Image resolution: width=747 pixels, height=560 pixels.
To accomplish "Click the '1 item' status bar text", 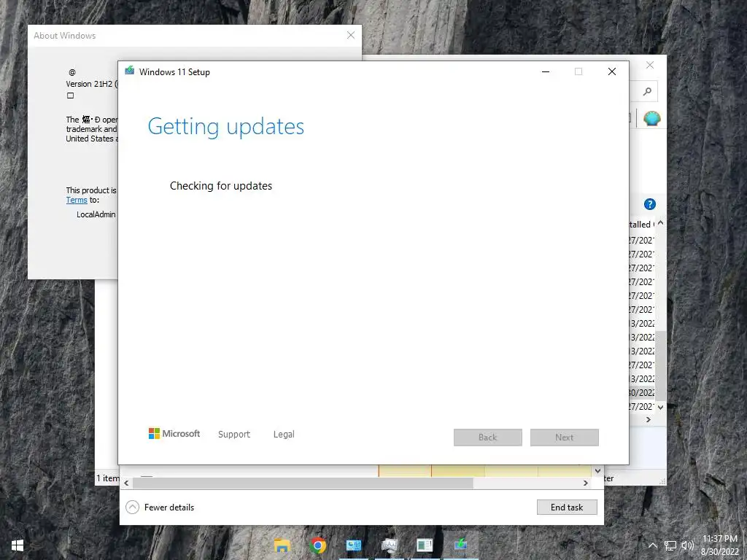I will 107,478.
